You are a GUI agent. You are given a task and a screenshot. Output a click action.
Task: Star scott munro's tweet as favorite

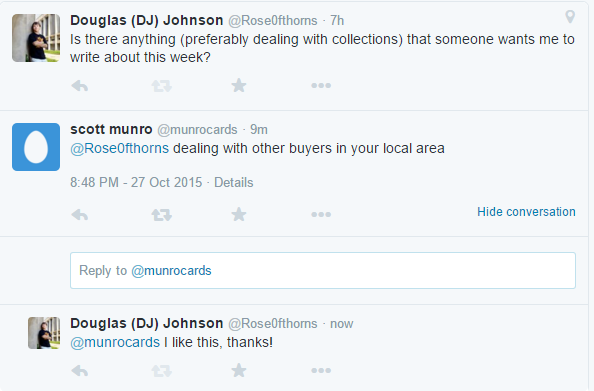(239, 214)
